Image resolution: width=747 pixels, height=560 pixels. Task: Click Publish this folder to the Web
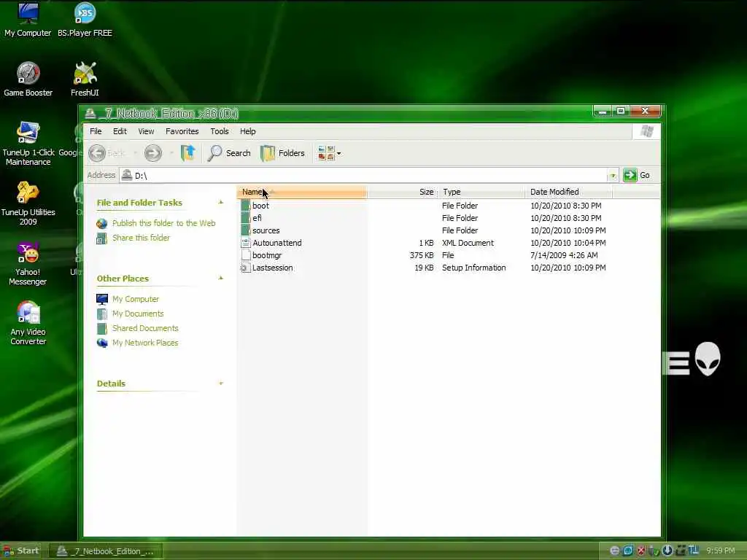[x=164, y=223]
